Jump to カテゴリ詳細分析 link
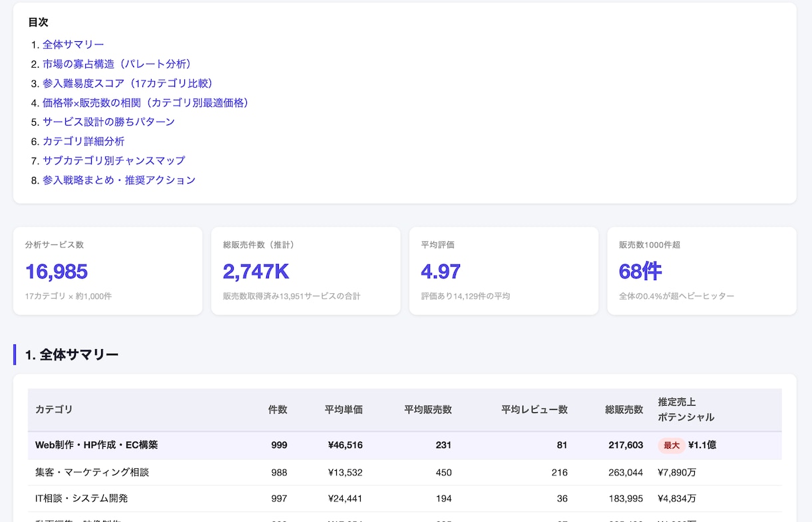 tap(83, 141)
